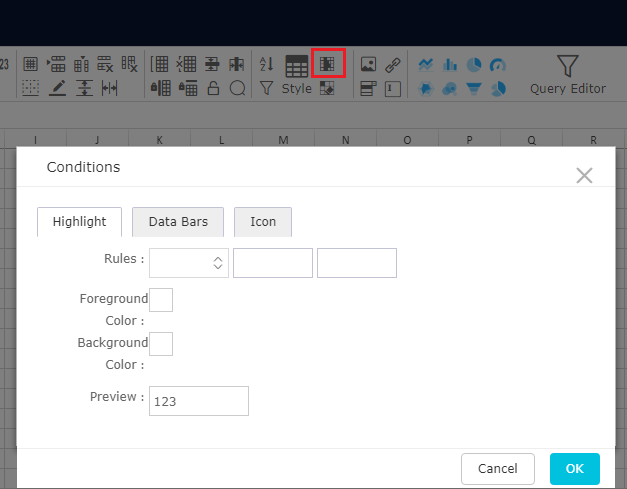The height and width of the screenshot is (489, 627).
Task: Click the sort A to Z icon
Action: 266,64
